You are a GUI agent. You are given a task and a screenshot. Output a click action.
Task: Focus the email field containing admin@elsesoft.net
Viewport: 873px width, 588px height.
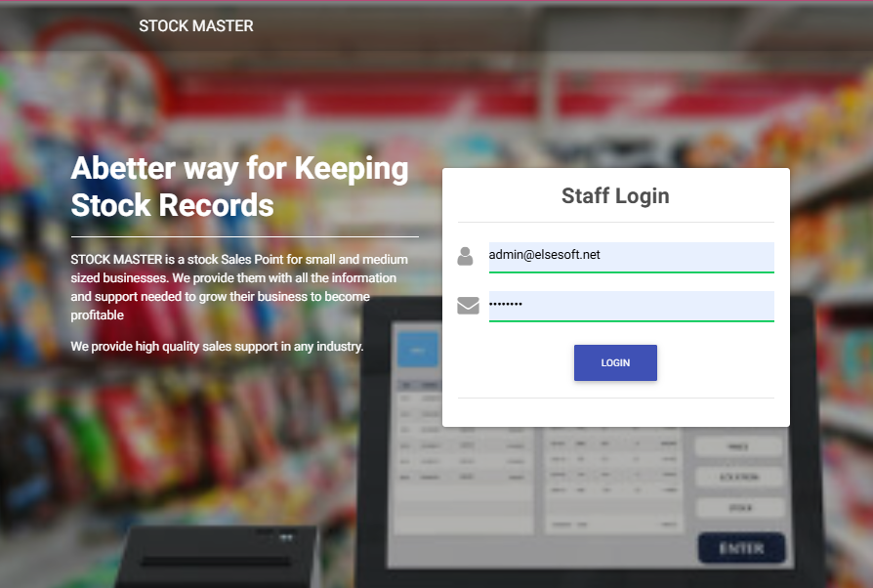click(x=631, y=256)
